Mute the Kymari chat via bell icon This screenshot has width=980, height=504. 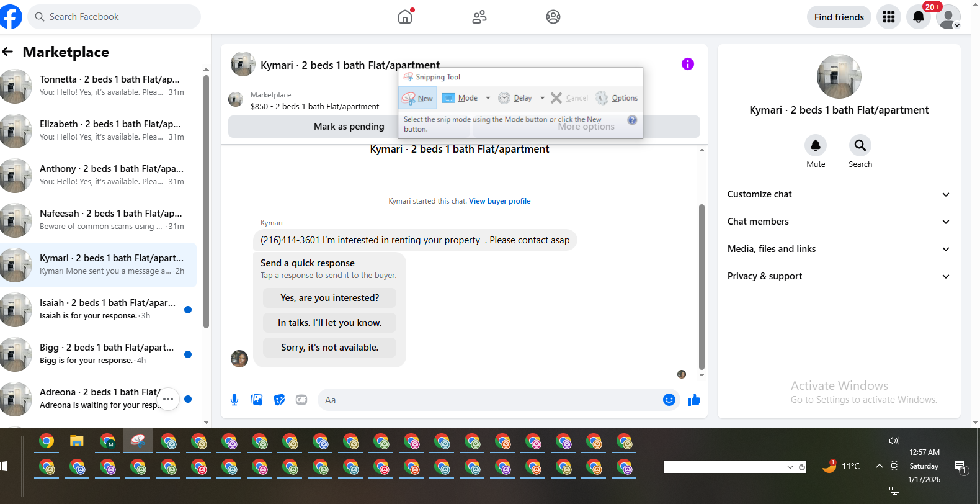[816, 145]
